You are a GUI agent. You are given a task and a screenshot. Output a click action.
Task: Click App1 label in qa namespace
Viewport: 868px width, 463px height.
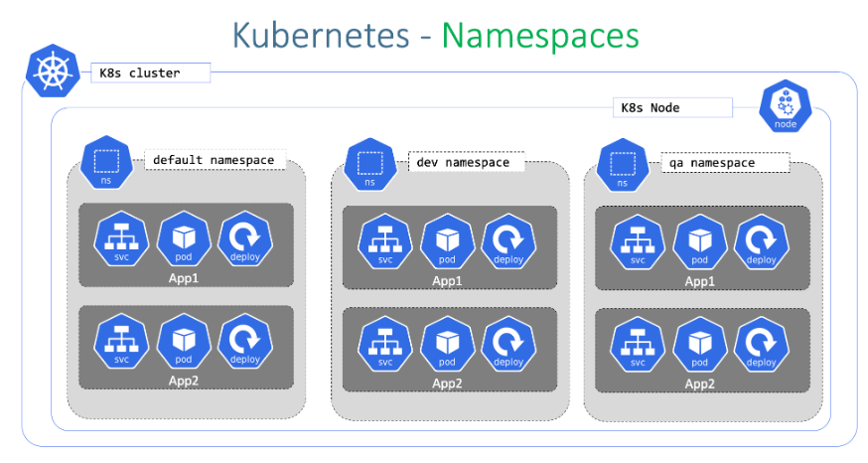700,281
